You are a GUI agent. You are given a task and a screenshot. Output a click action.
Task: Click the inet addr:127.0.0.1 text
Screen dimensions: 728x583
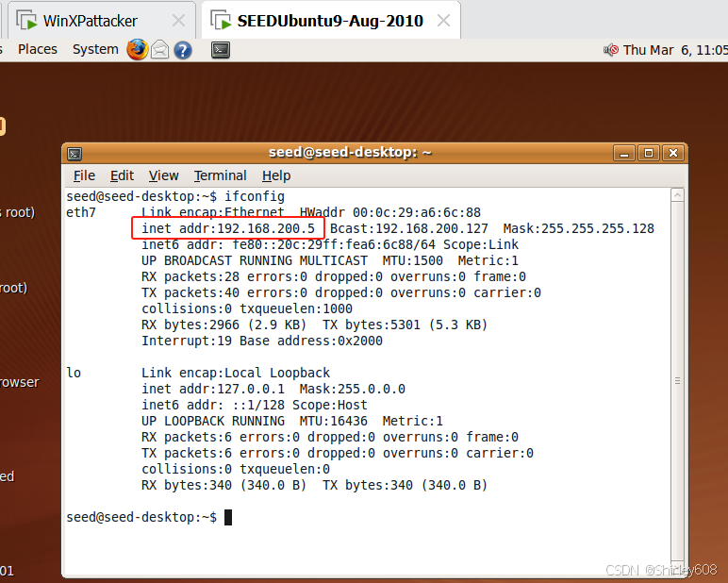tap(212, 389)
